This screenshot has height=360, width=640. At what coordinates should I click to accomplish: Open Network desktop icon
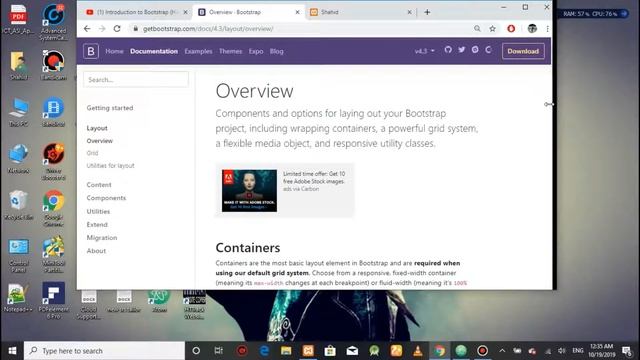tap(18, 159)
